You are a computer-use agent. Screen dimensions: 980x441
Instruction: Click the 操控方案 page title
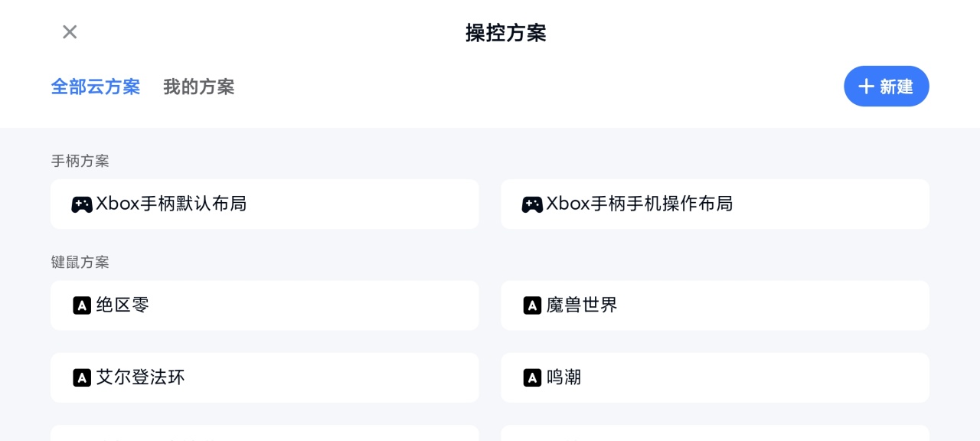pos(505,33)
